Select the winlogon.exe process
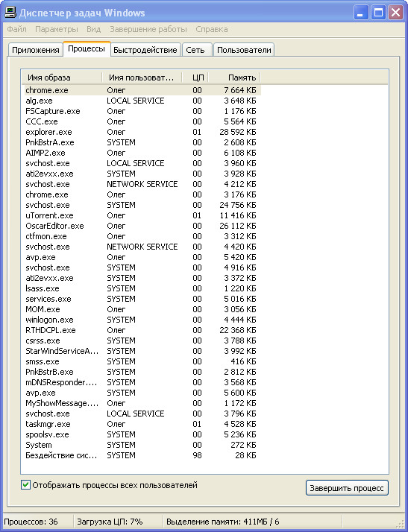 [x=141, y=320]
